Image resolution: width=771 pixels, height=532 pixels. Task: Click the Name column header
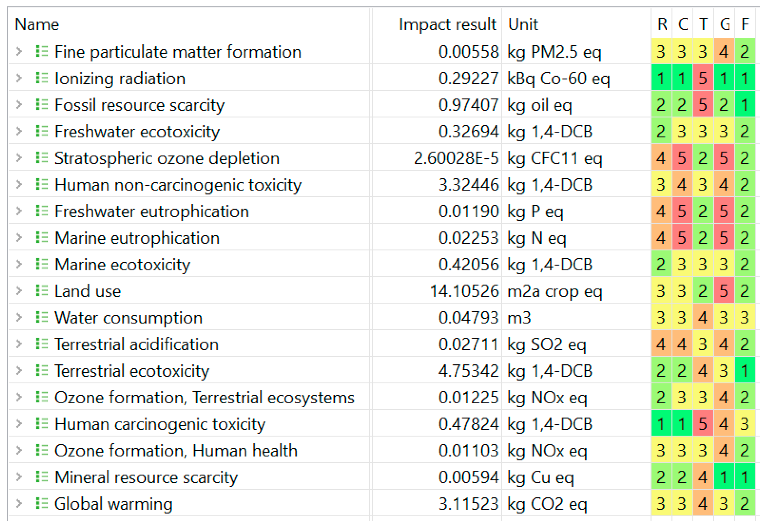click(x=37, y=24)
